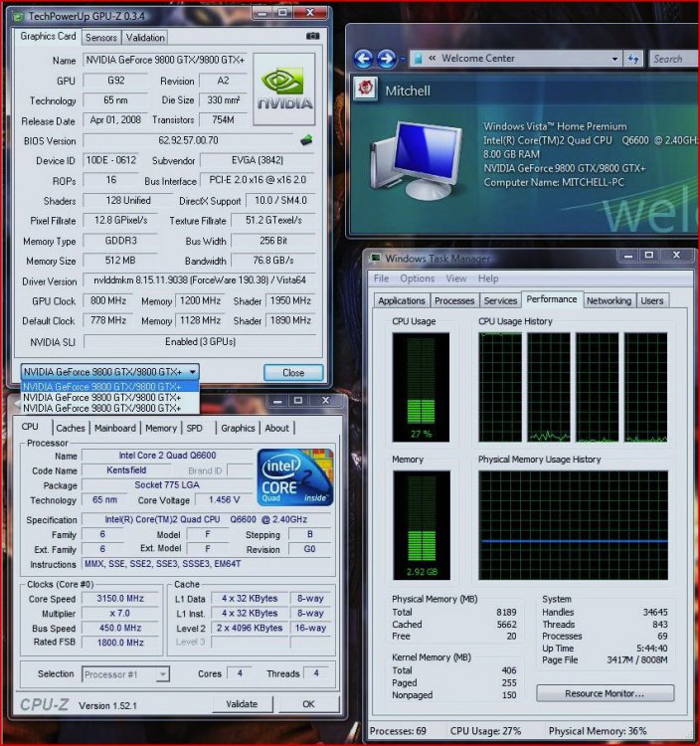Viewport: 700px width, 746px height.
Task: Click the BIOS save chip icon
Action: tap(306, 140)
